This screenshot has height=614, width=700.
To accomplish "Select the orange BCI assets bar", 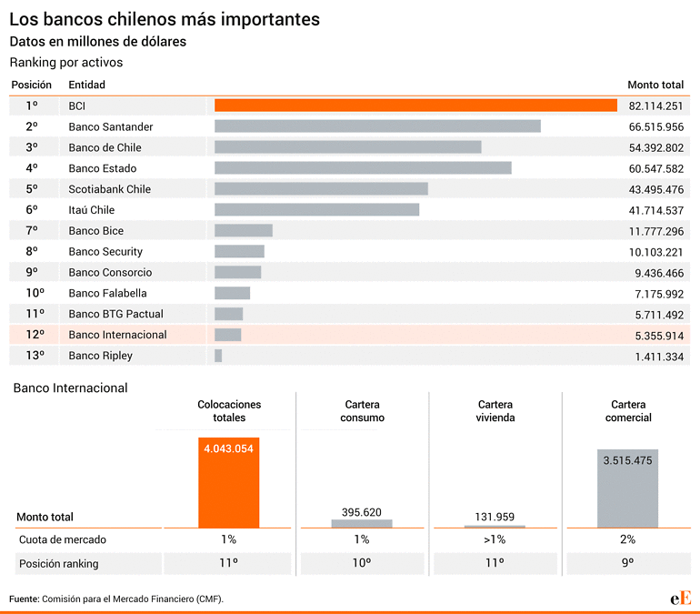I will (415, 106).
